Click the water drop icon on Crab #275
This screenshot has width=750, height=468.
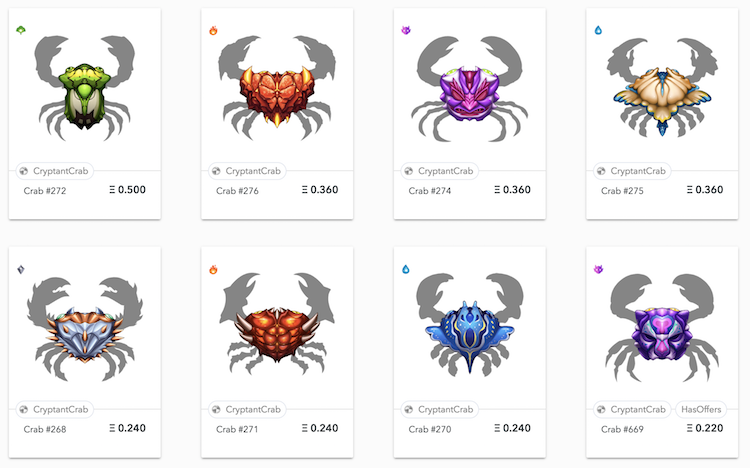598,30
